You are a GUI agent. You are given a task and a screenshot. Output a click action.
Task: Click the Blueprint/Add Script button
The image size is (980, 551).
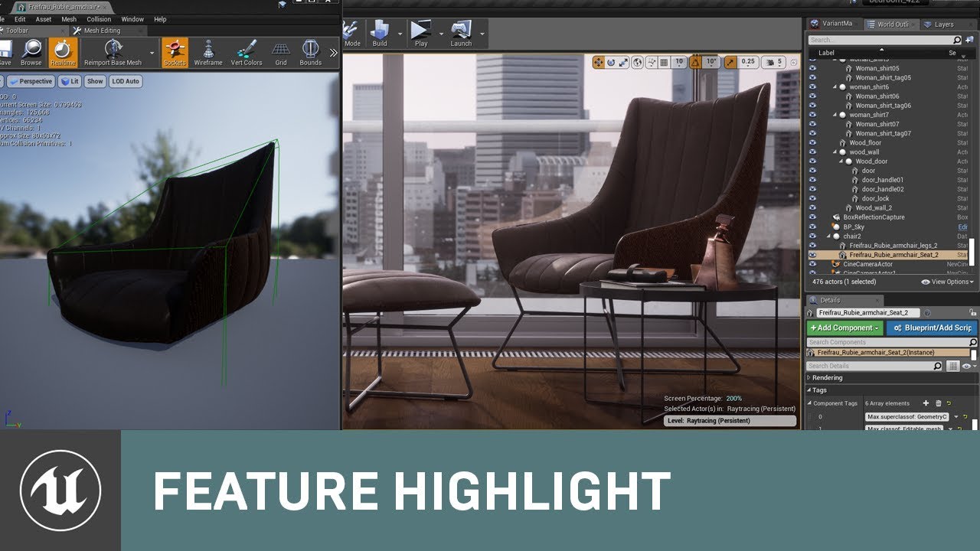[932, 328]
